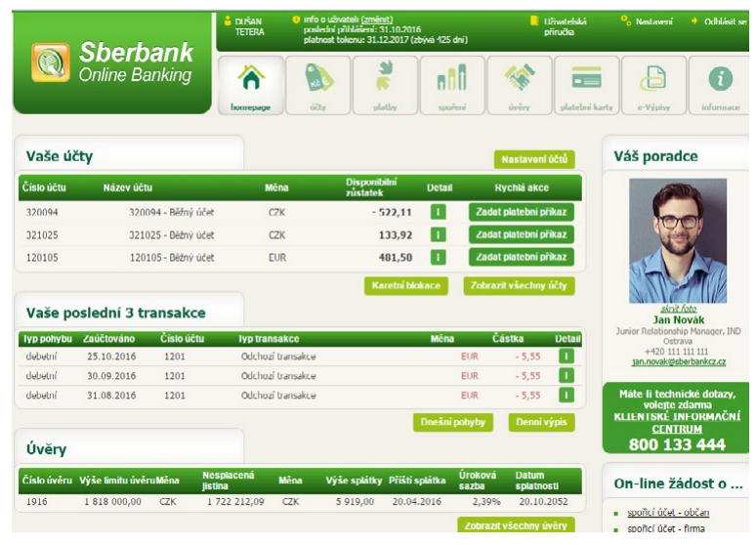756x545 pixels.
Task: Click the změnit link in user info
Action: [x=377, y=20]
